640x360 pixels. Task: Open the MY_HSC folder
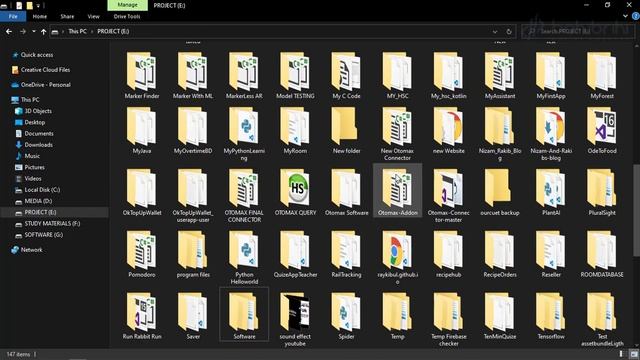pos(397,76)
